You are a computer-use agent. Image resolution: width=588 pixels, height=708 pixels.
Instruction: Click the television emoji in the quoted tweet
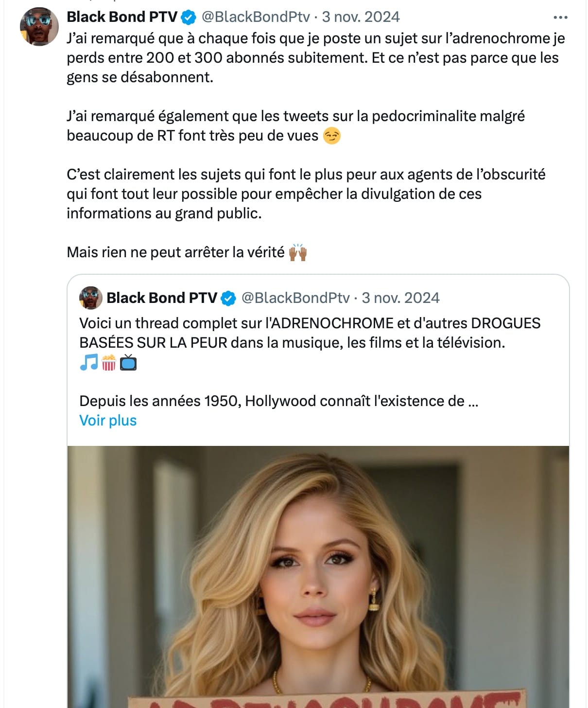[x=128, y=362]
